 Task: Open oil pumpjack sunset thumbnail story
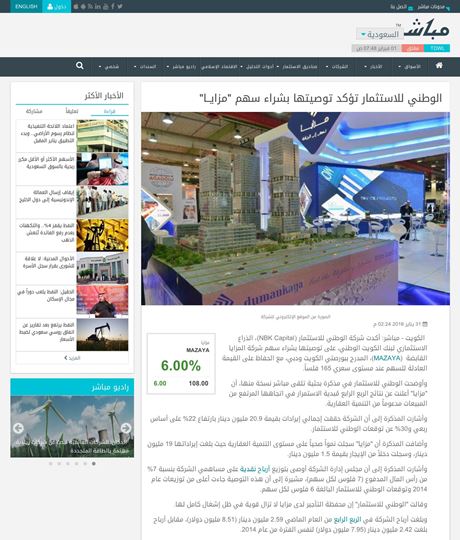click(x=102, y=334)
